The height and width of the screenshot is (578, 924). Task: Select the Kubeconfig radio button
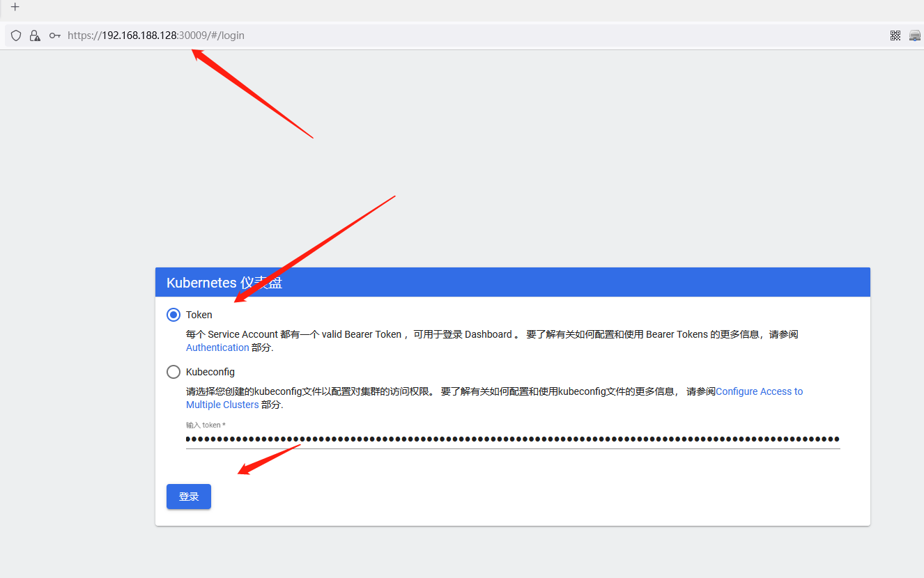coord(174,372)
